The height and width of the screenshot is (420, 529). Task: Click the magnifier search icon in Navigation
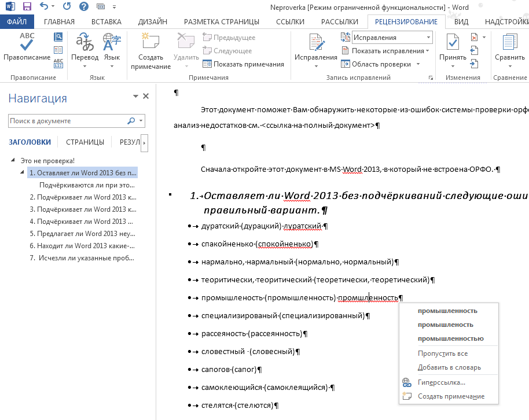click(131, 121)
